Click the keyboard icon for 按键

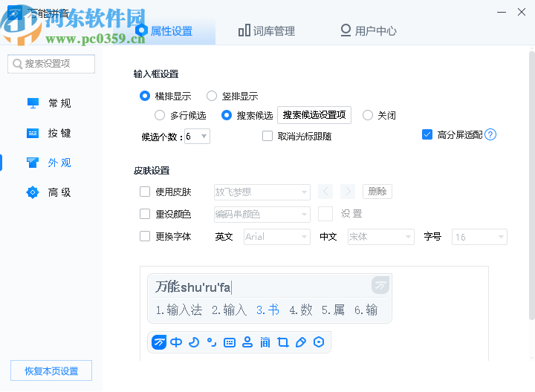(33, 133)
